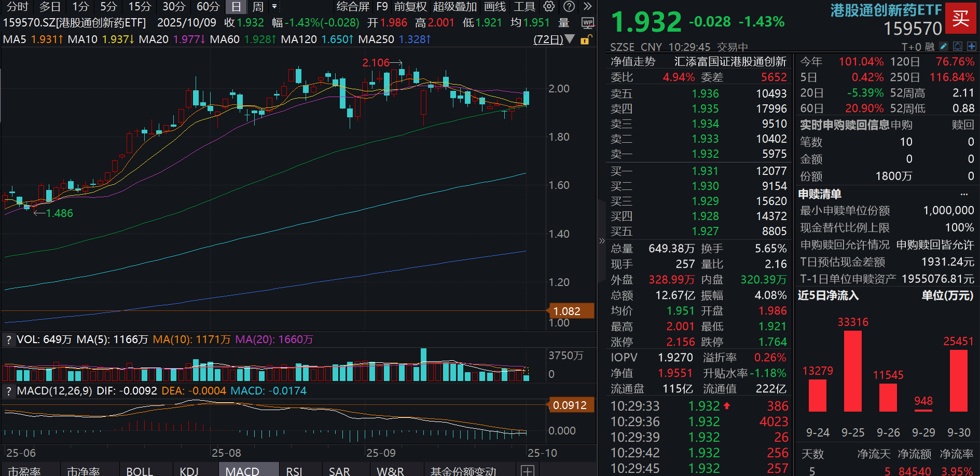
Task: Click the blue plus icon beside the bell
Action: pos(972,46)
